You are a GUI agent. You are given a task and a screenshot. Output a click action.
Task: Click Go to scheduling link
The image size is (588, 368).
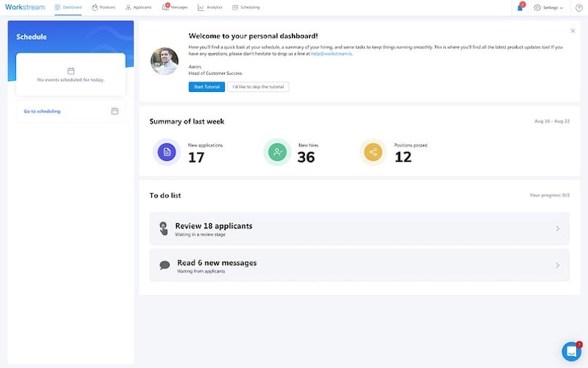pyautogui.click(x=42, y=111)
